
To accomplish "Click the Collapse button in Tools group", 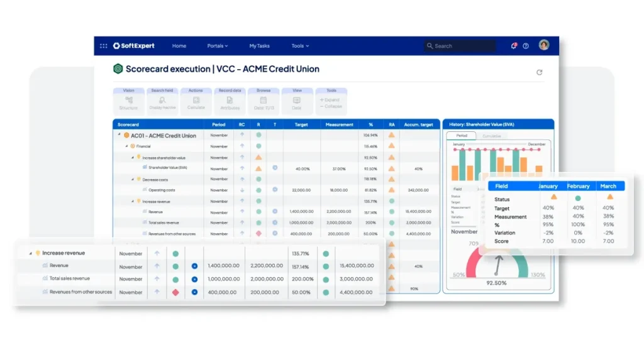I will [331, 106].
